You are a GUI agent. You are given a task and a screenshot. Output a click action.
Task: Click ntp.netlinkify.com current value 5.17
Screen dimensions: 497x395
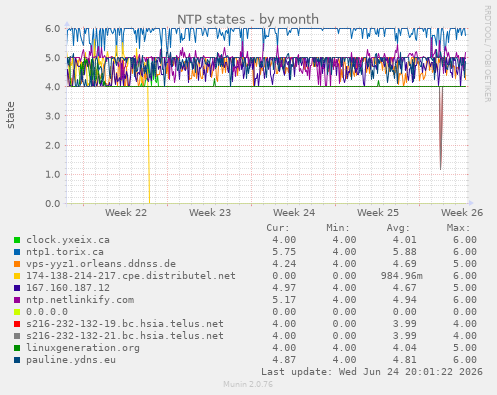tap(284, 300)
